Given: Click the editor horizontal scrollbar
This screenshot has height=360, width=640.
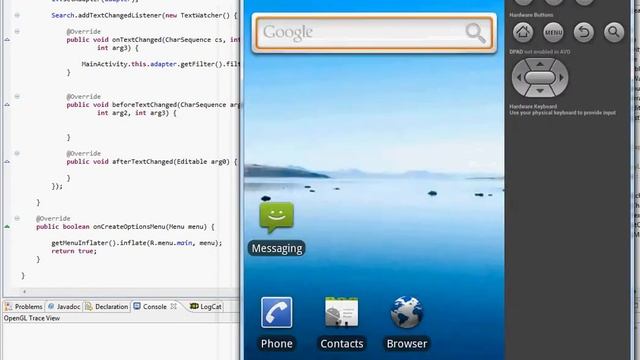Looking at the screenshot, I should point(131,291).
